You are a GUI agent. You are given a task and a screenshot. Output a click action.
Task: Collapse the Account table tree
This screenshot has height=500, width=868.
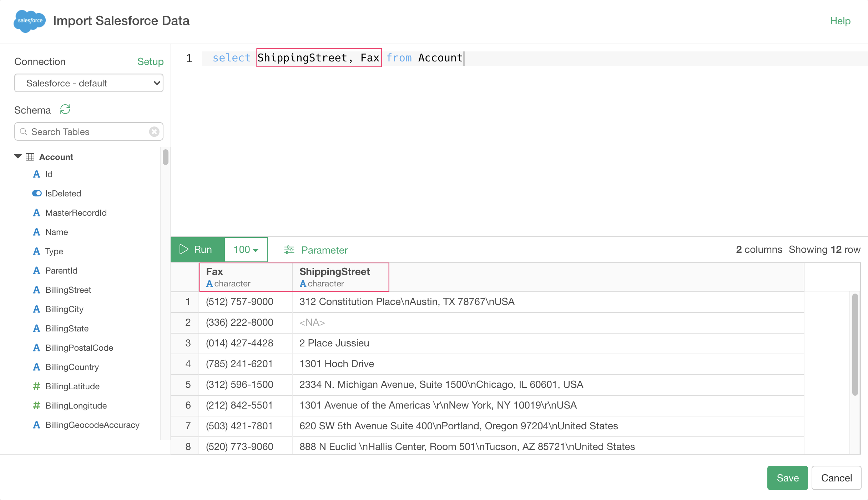pyautogui.click(x=18, y=157)
